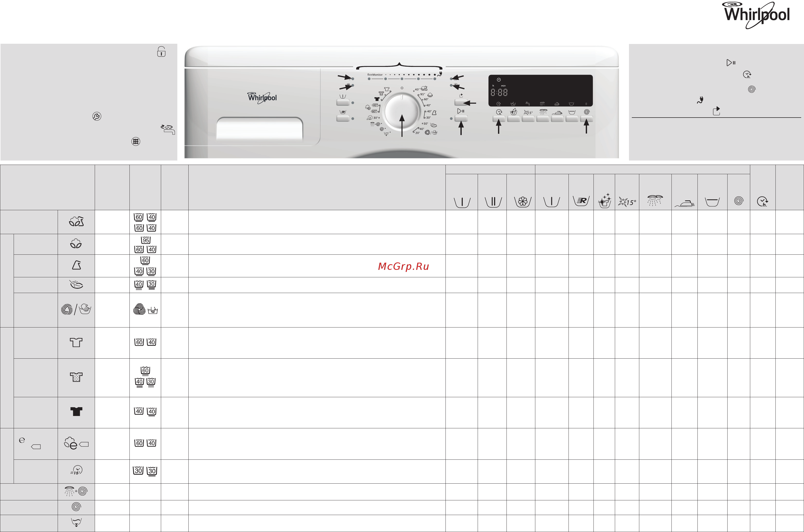The height and width of the screenshot is (532, 804).
Task: Click the detergent drawer handle on the machine
Action: click(x=260, y=129)
